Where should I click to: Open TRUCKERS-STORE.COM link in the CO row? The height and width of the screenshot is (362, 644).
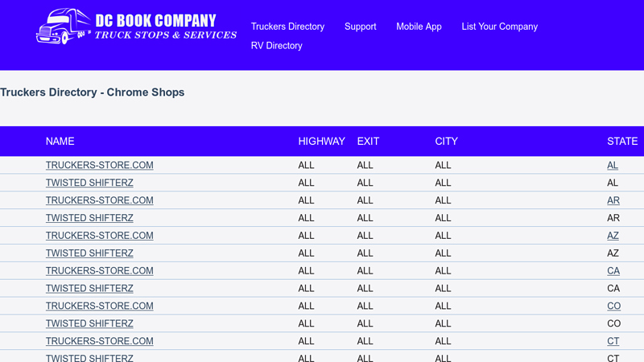[99, 306]
